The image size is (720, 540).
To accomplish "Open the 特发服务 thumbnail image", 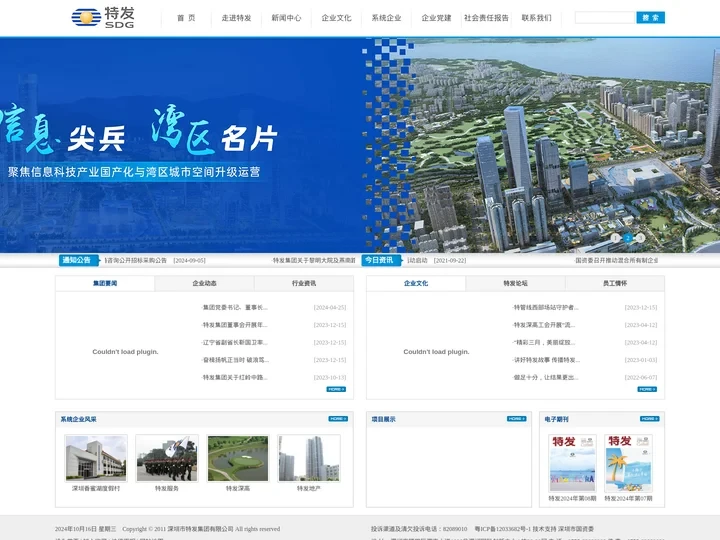I will (167, 458).
